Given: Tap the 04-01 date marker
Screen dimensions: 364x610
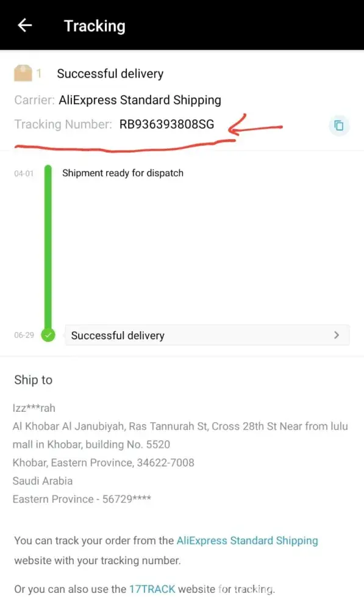Looking at the screenshot, I should [x=24, y=173].
